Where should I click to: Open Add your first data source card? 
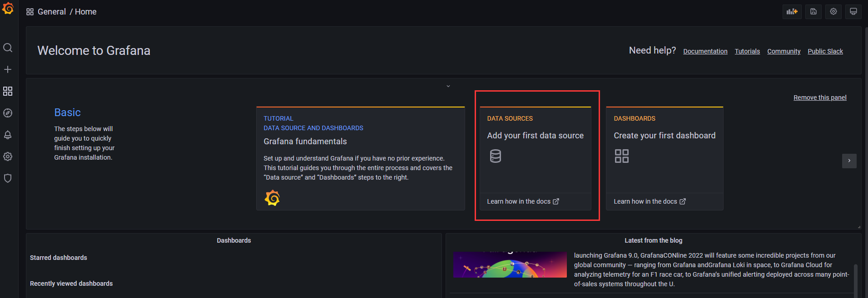coord(536,158)
